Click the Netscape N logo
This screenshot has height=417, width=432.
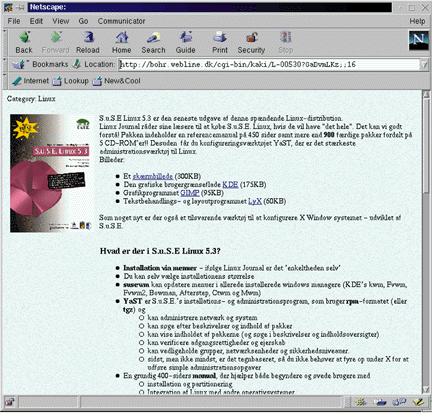(x=419, y=40)
